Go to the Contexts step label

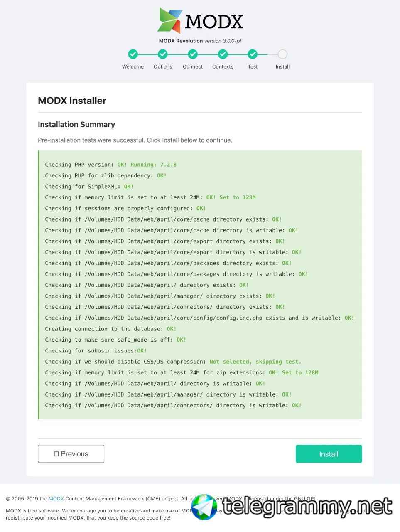pyautogui.click(x=223, y=66)
